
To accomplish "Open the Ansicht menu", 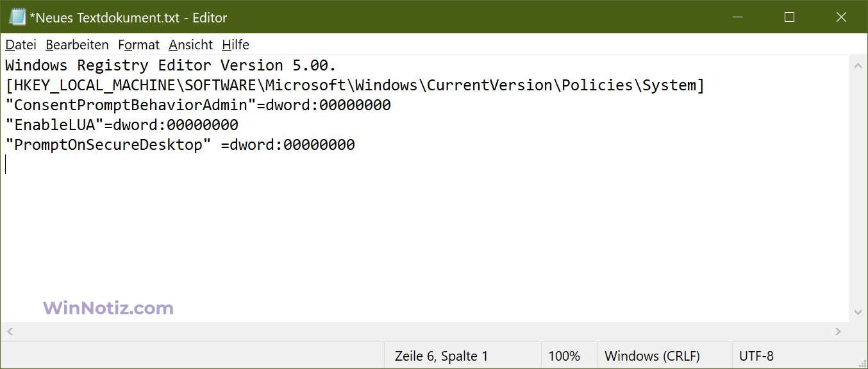I will click(190, 45).
